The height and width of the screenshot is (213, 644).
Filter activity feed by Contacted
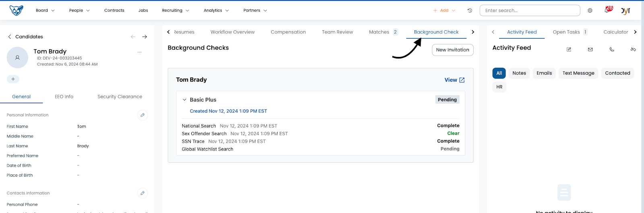tap(617, 73)
